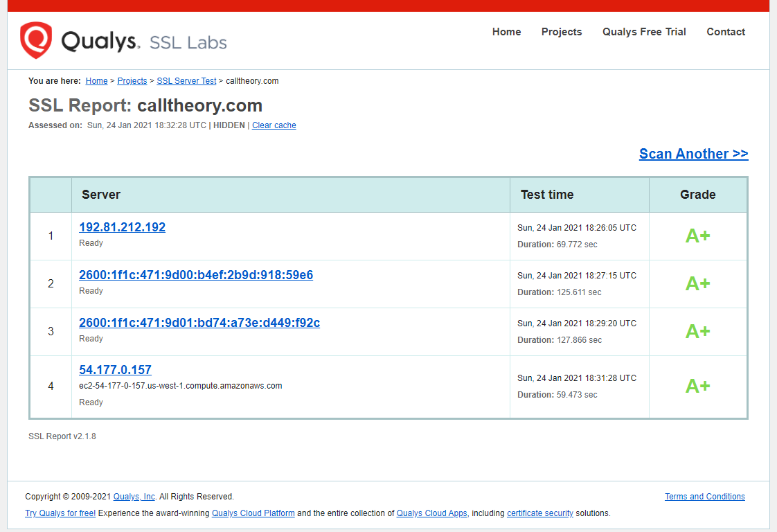Open the Qualys Cloud Platform link
The width and height of the screenshot is (777, 532).
tap(253, 513)
